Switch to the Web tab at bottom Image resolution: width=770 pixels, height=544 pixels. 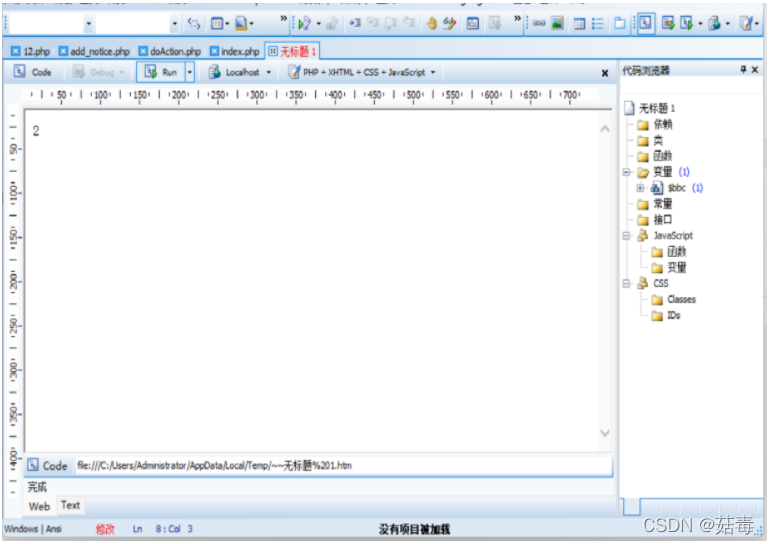point(39,506)
